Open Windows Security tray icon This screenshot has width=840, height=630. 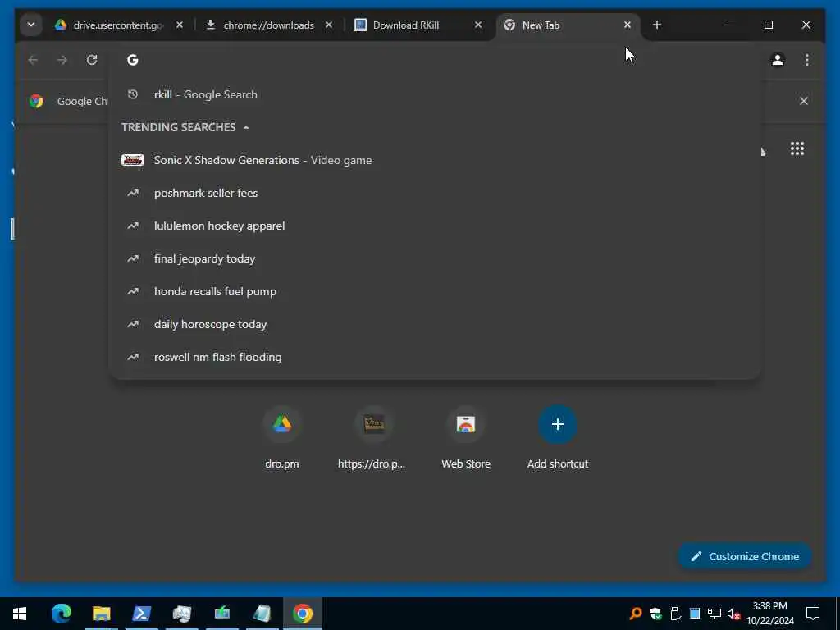point(655,614)
